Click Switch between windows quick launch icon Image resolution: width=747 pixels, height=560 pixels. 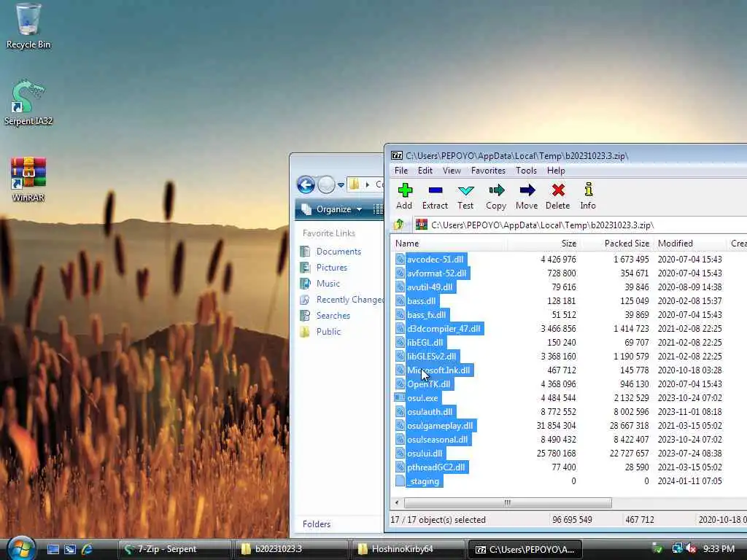[x=69, y=549]
